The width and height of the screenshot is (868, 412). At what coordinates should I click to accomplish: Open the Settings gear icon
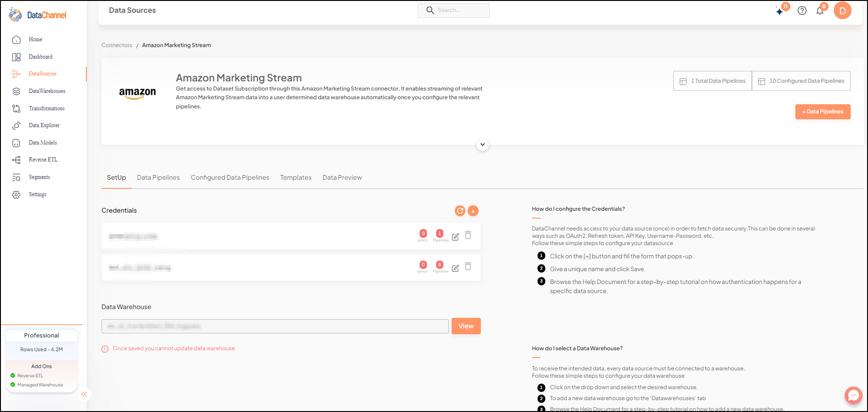point(16,194)
